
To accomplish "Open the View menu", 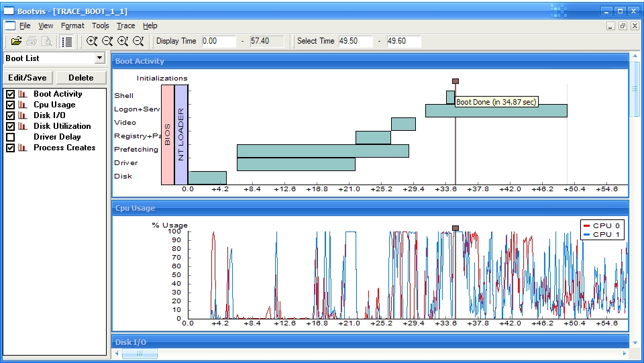I will pos(46,25).
